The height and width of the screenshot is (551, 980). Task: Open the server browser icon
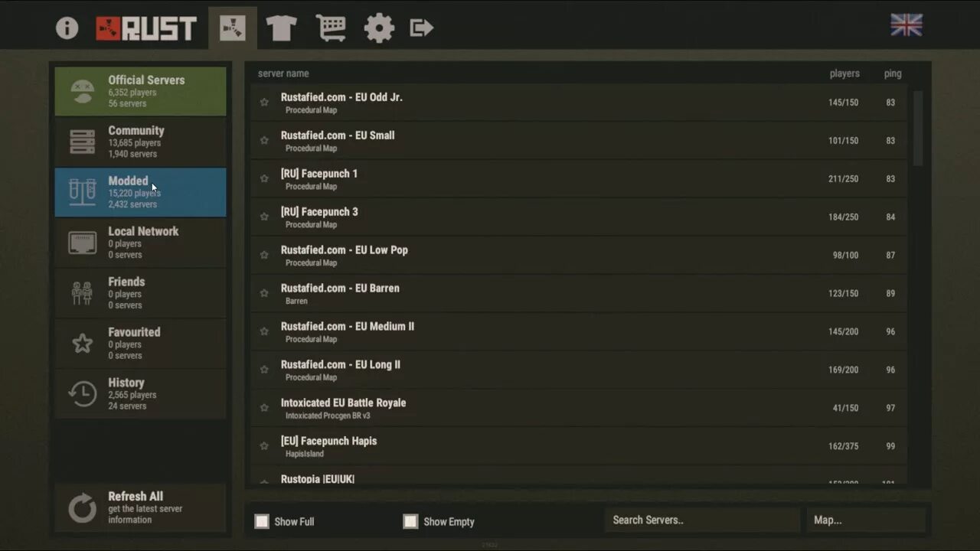click(x=233, y=28)
